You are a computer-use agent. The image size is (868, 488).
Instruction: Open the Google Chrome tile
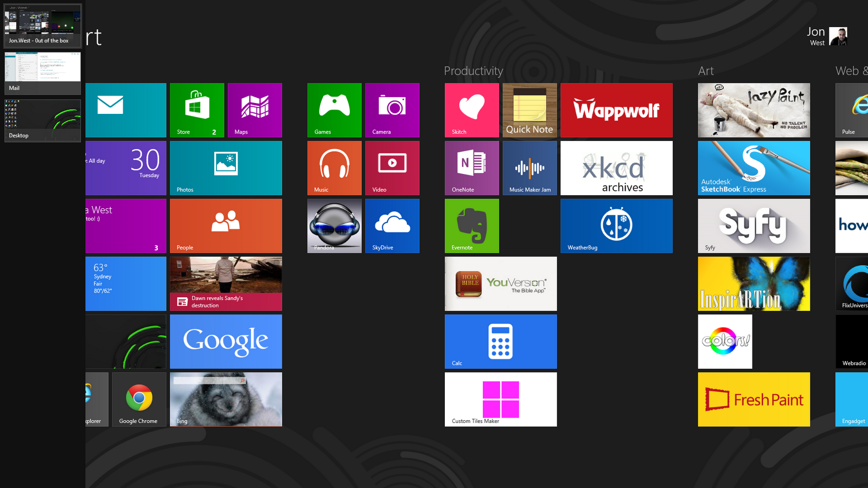coord(139,399)
